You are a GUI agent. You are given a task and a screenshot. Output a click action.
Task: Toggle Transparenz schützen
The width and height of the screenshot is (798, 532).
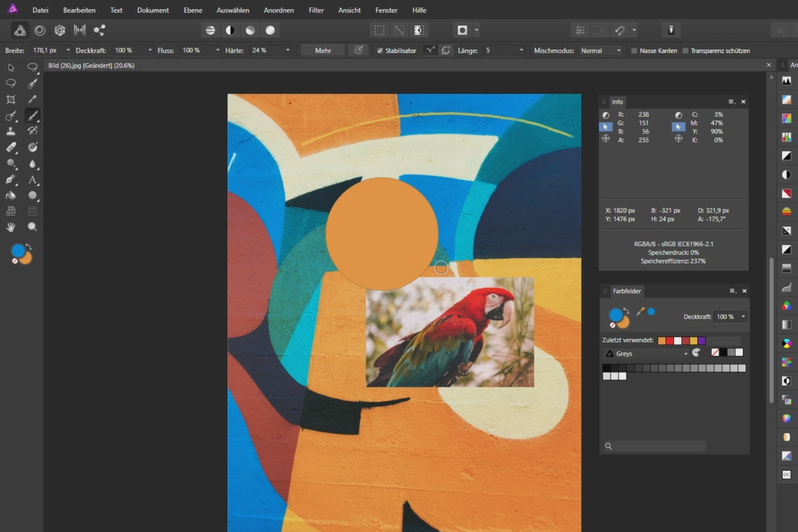click(687, 51)
